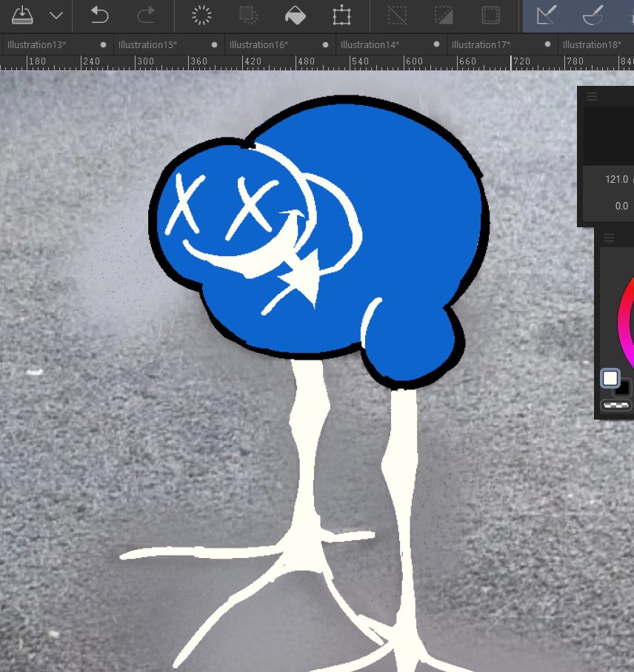634x672 pixels.
Task: Click the horizontal ruler at mark 420
Action: [x=253, y=61]
